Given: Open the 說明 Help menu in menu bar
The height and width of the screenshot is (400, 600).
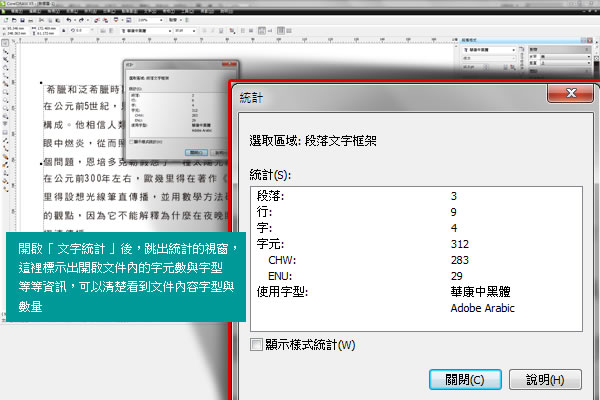Looking at the screenshot, I should click(227, 11).
